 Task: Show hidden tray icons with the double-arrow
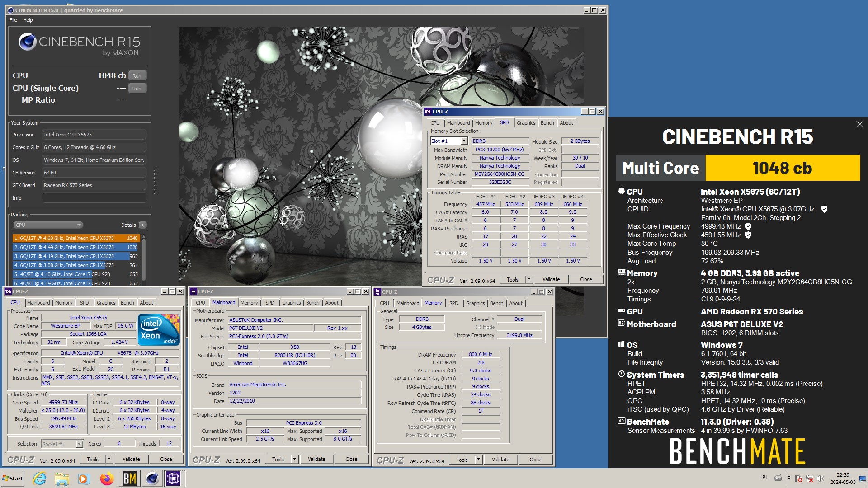click(x=789, y=478)
